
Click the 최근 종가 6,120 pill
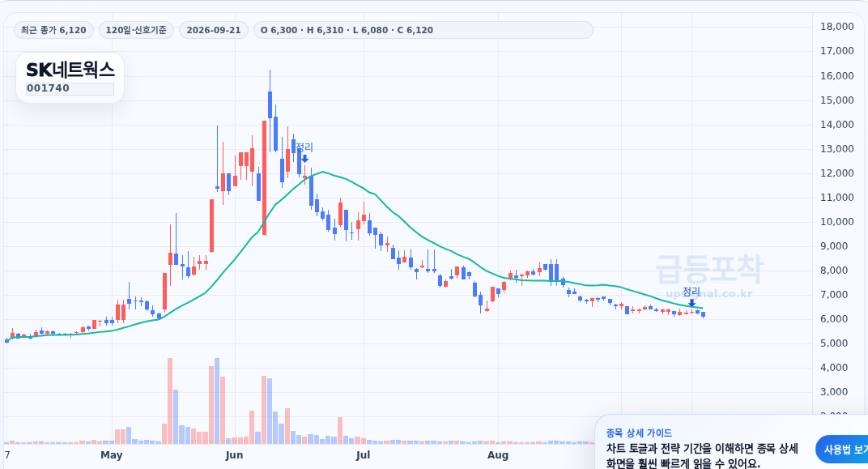click(53, 30)
